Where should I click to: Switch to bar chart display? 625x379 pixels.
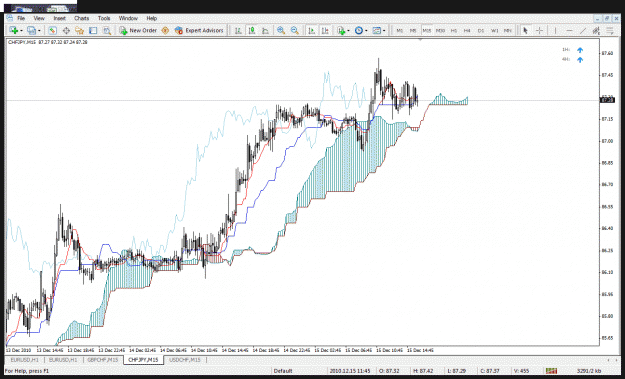[238, 30]
